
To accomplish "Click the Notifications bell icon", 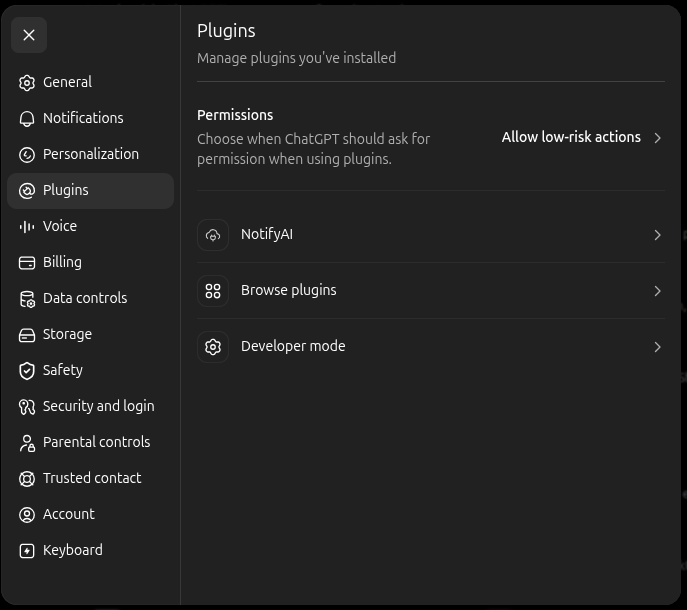I will tap(27, 118).
